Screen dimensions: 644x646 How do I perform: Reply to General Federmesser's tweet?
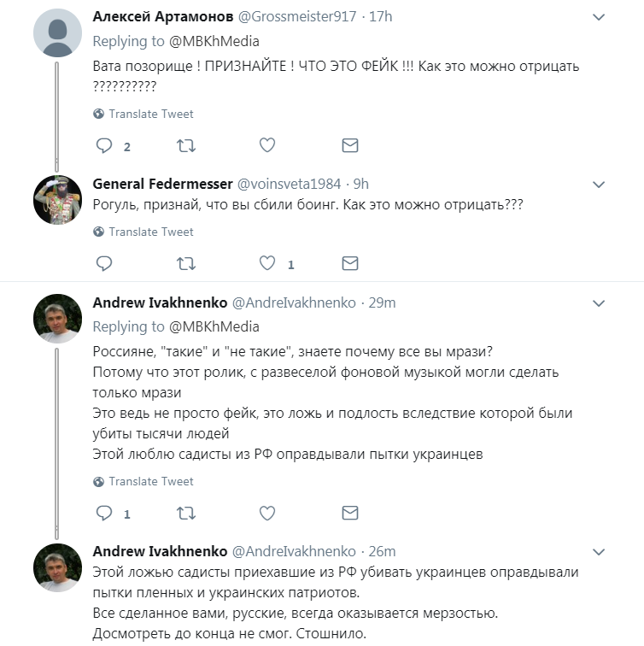104,264
